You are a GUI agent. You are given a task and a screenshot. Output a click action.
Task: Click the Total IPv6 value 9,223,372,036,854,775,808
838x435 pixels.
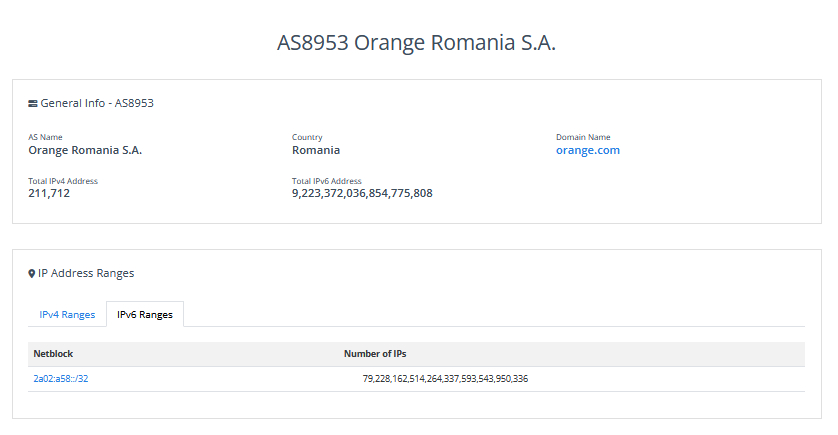pos(362,193)
